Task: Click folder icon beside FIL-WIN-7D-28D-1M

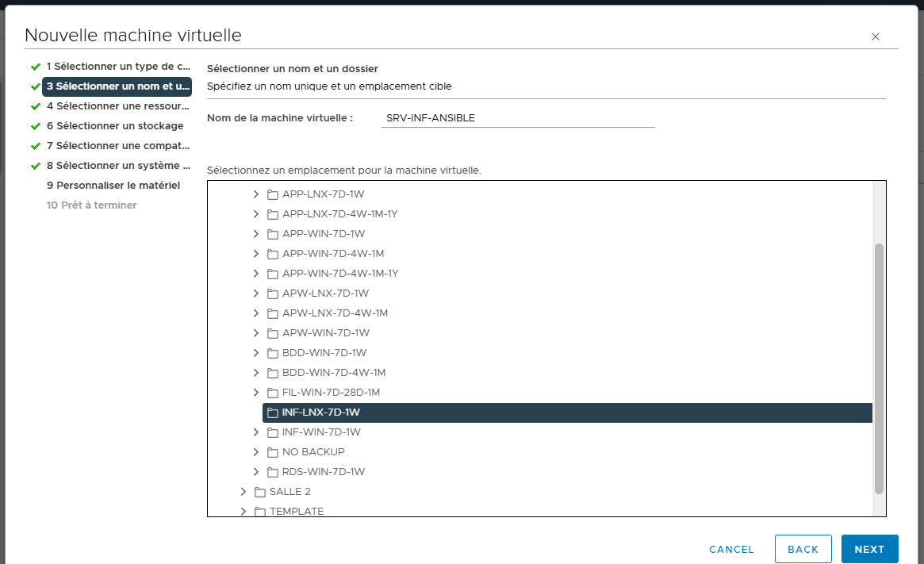Action: pyautogui.click(x=273, y=393)
